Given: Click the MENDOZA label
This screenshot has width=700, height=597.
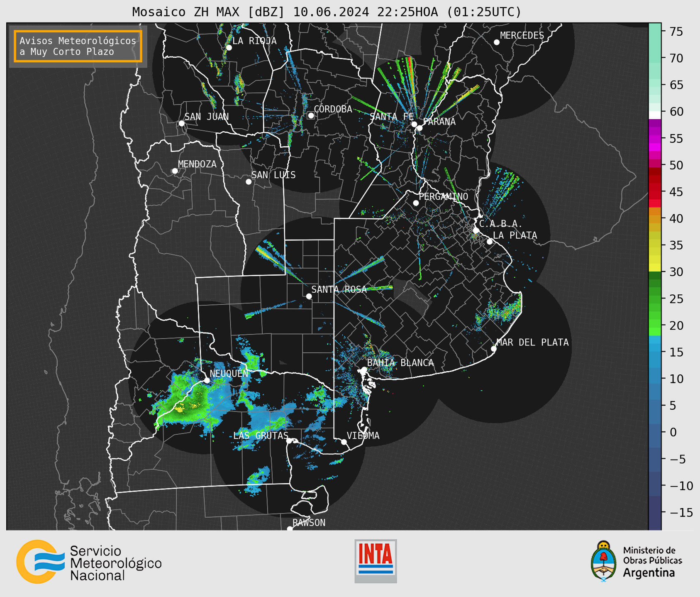Looking at the screenshot, I should [x=197, y=164].
